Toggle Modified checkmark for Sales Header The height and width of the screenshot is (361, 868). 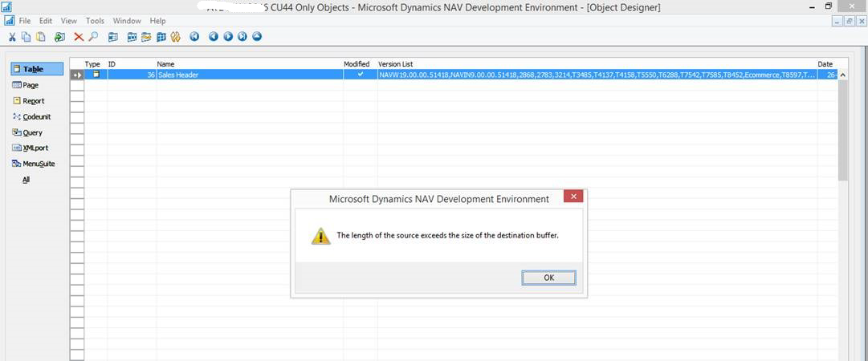361,74
